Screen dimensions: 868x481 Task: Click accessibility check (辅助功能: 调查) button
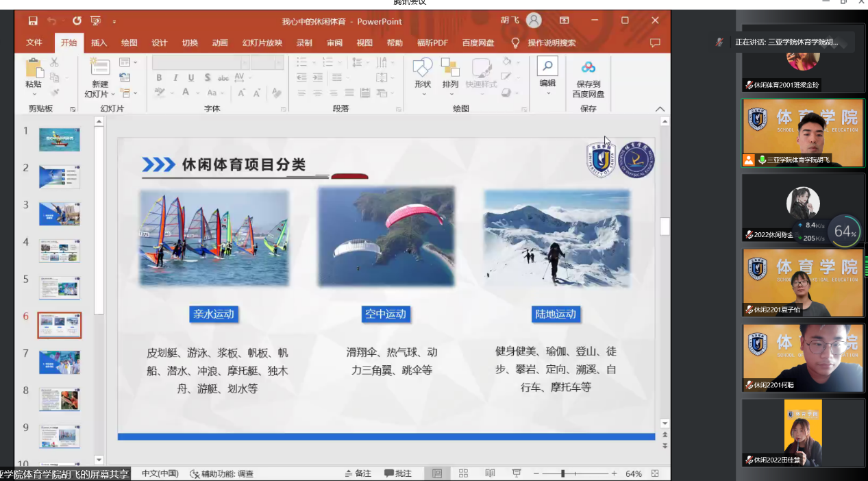point(222,473)
